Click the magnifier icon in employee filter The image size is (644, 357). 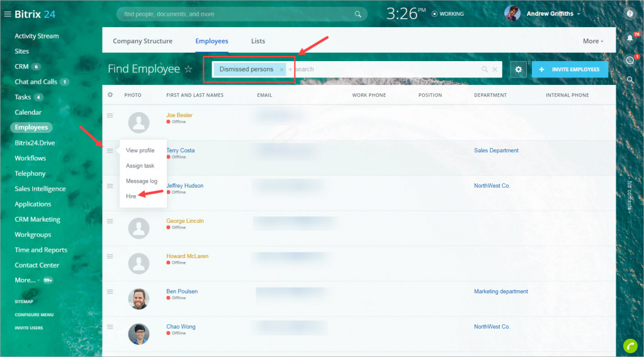[x=485, y=69]
